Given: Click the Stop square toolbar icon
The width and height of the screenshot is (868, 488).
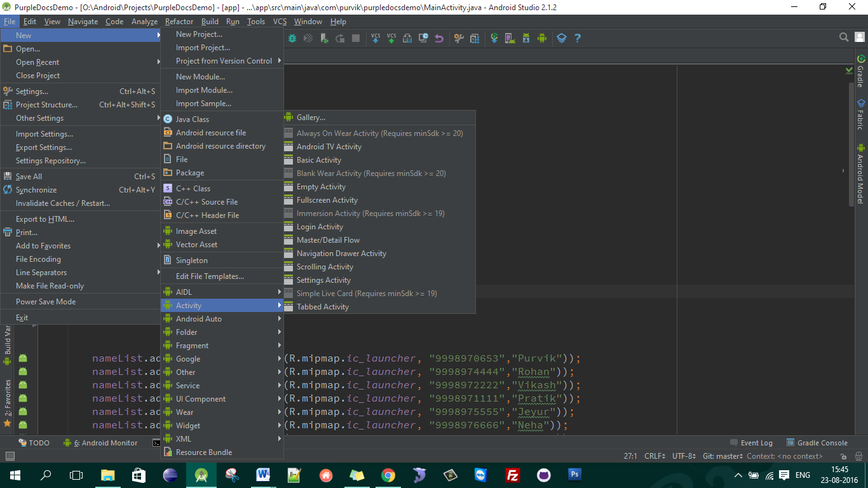Looking at the screenshot, I should click(x=356, y=38).
